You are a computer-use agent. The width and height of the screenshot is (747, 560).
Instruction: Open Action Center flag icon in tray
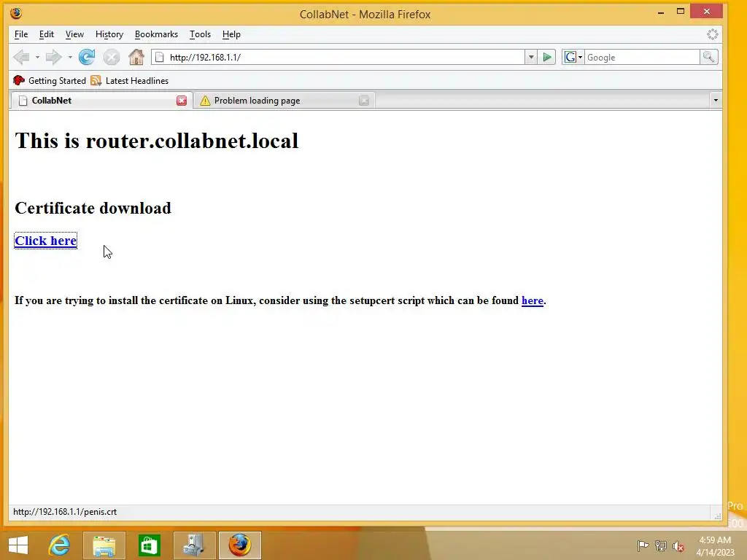tap(643, 545)
